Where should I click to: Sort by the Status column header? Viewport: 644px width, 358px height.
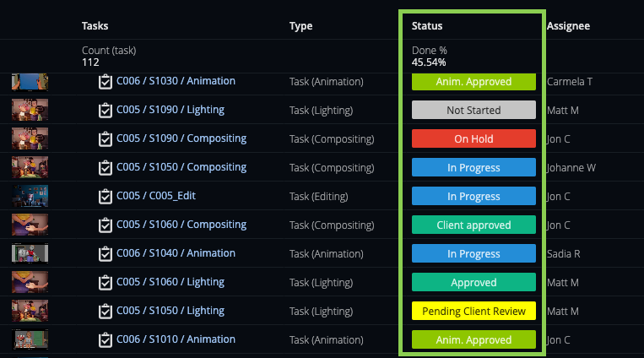pyautogui.click(x=427, y=26)
